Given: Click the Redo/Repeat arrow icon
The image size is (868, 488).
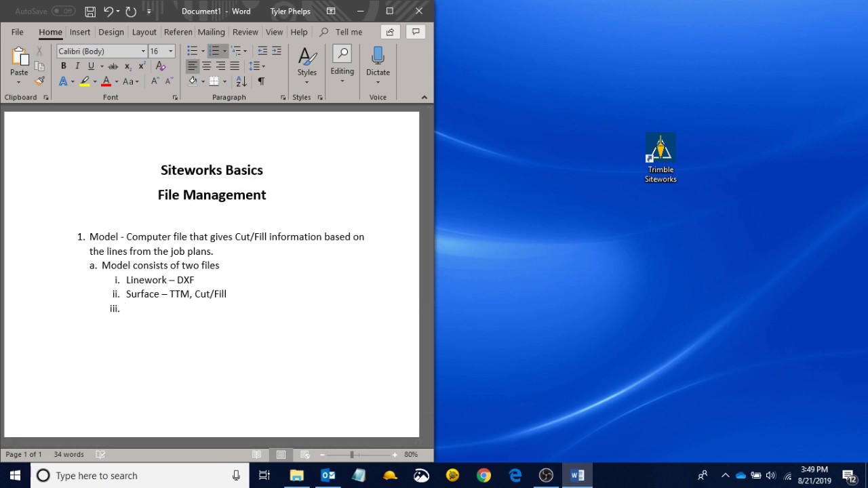Looking at the screenshot, I should [131, 12].
